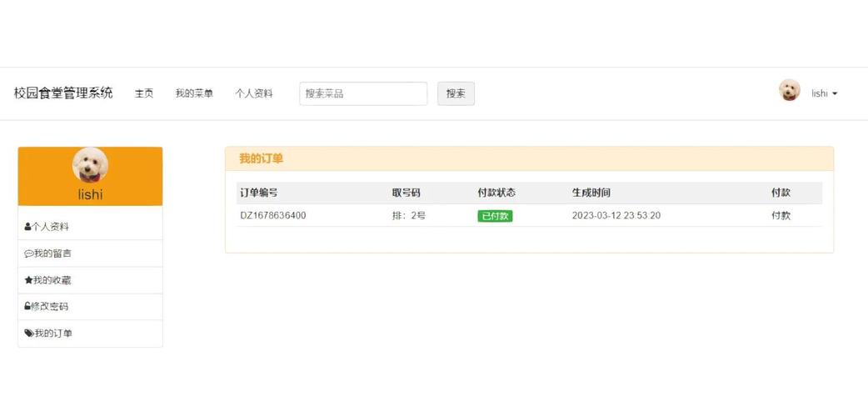Click the small avatar in the top navbar

tap(790, 90)
